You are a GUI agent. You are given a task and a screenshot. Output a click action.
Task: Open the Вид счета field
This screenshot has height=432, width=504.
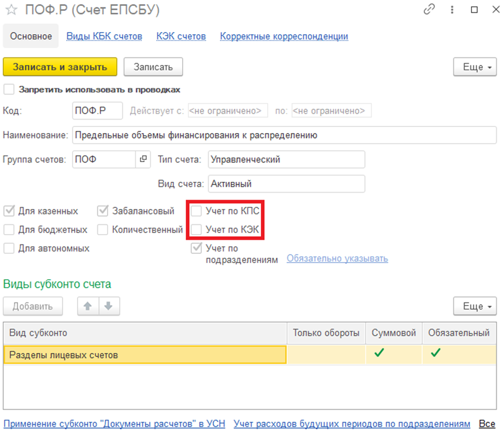286,184
